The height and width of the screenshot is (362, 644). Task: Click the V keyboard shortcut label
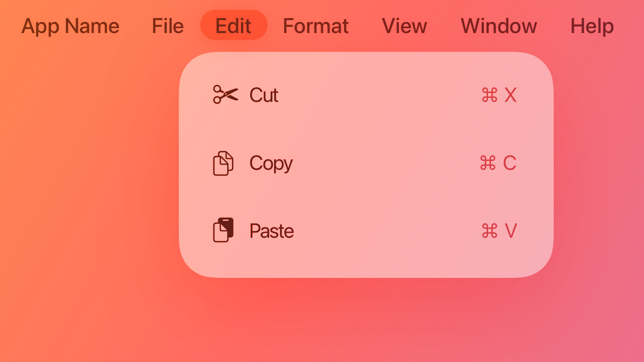click(x=512, y=231)
